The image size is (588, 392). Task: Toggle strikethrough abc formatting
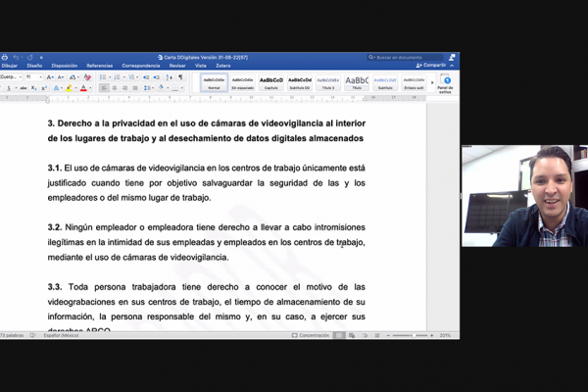[x=24, y=88]
